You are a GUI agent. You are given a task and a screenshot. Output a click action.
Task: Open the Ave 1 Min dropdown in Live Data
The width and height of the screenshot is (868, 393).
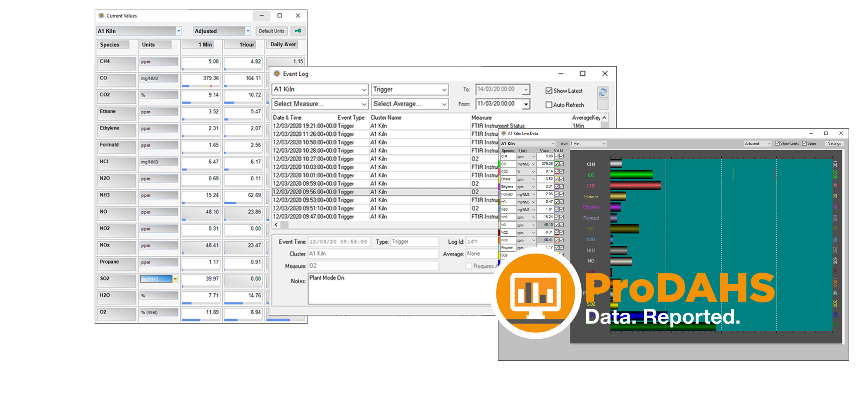[604, 144]
